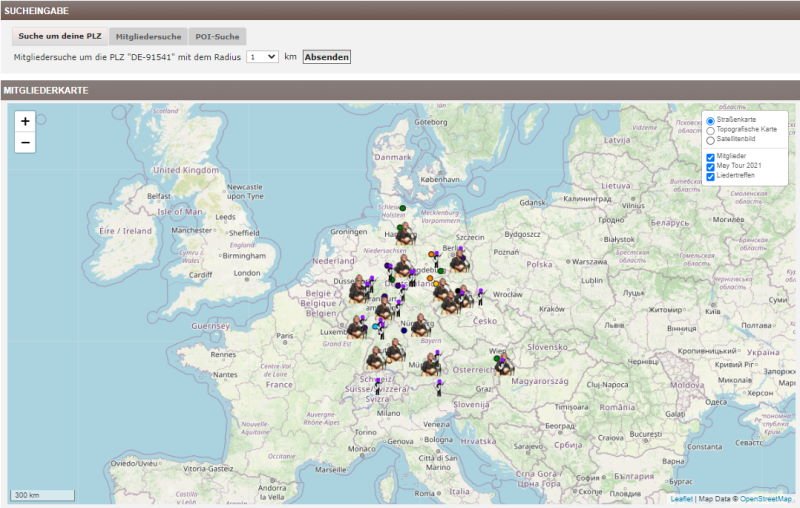Open the guitarist marker below Niedersachsen label

403,266
